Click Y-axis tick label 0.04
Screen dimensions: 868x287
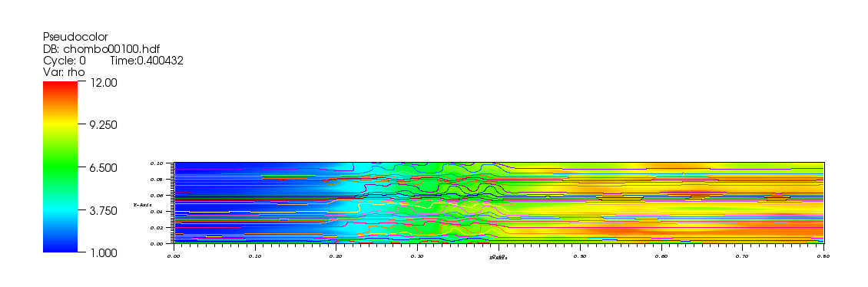pos(156,212)
